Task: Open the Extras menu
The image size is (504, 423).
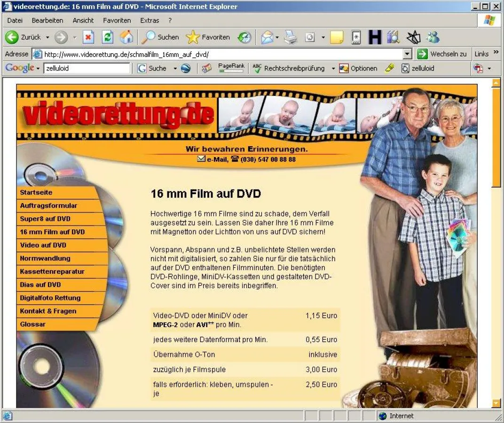Action: click(x=150, y=20)
